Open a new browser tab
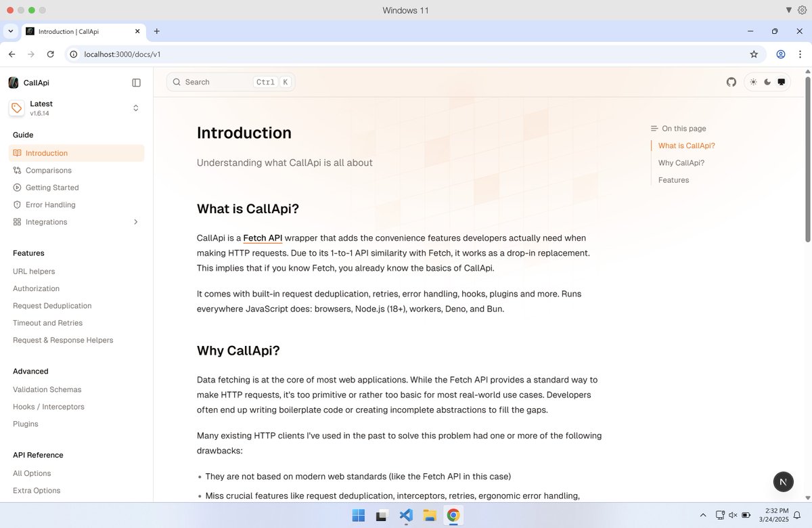 pos(156,31)
